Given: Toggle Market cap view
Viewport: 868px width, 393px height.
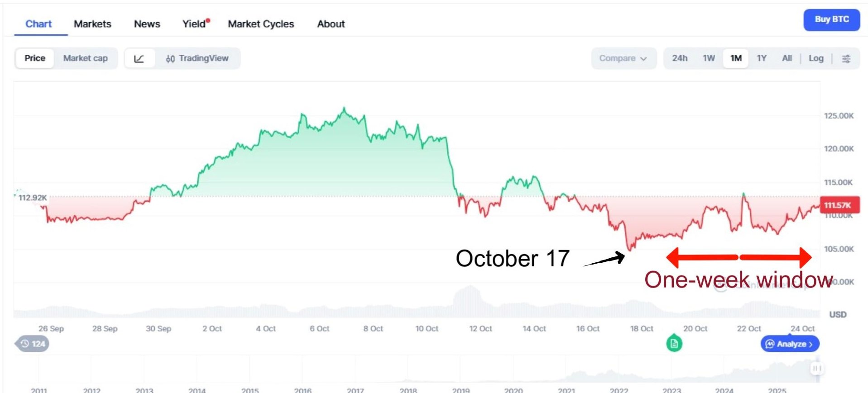Looking at the screenshot, I should (x=85, y=58).
